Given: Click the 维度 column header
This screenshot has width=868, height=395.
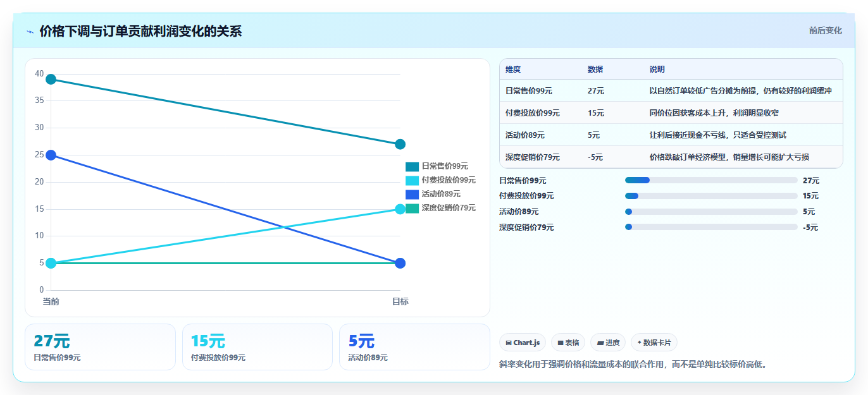Looking at the screenshot, I should [513, 70].
